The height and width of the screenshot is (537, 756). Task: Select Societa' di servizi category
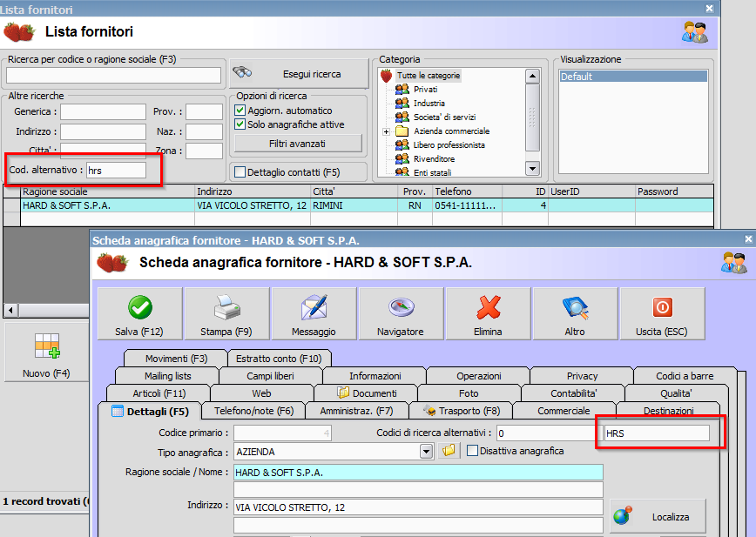point(444,117)
